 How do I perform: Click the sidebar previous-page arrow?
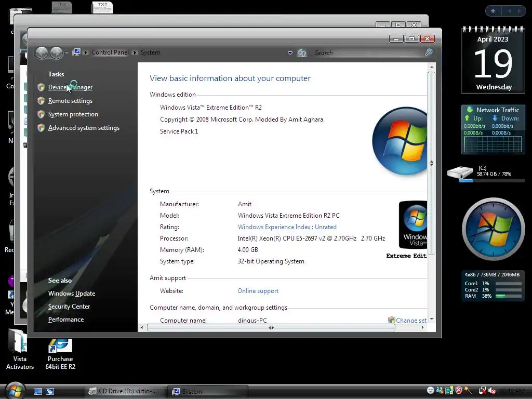tap(509, 11)
